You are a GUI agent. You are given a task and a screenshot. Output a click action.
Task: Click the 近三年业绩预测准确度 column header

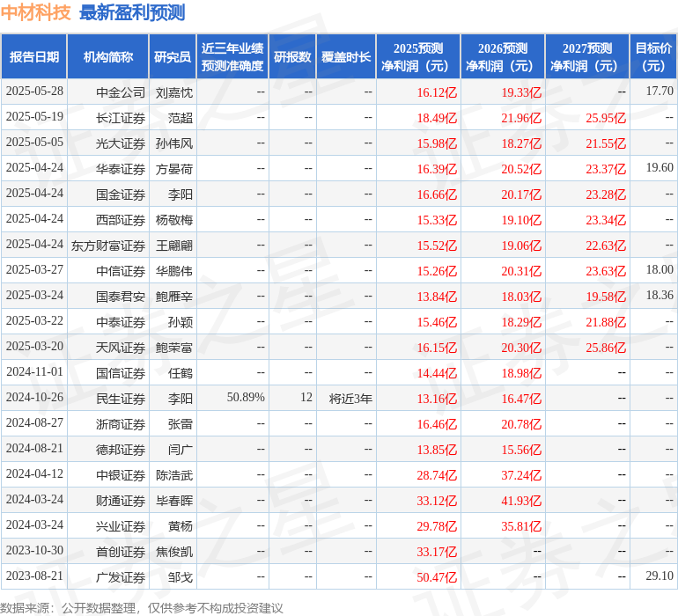[x=232, y=57]
